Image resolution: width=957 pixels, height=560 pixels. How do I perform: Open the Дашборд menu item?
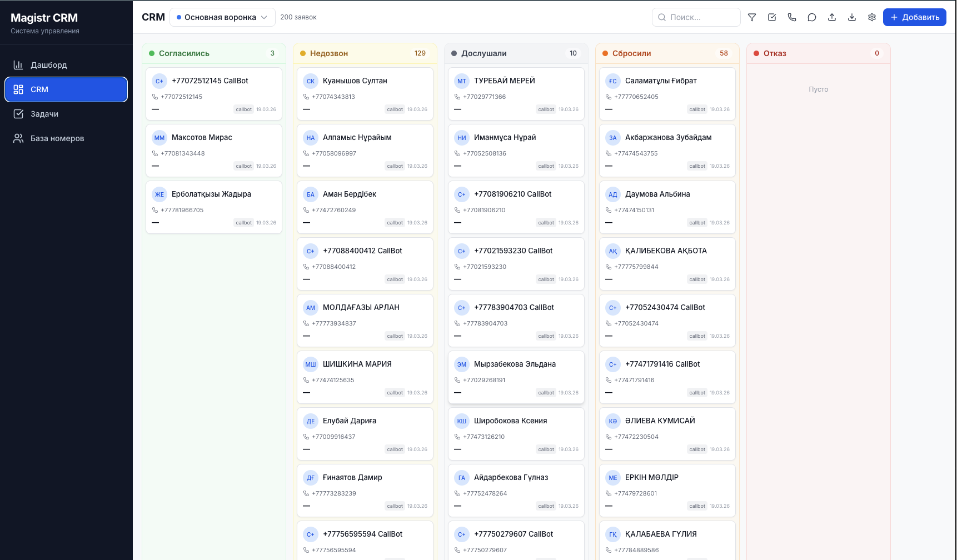click(x=66, y=65)
